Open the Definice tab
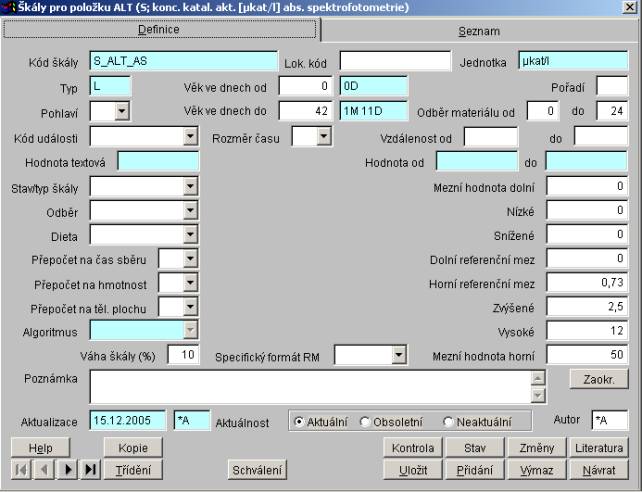 coord(159,30)
